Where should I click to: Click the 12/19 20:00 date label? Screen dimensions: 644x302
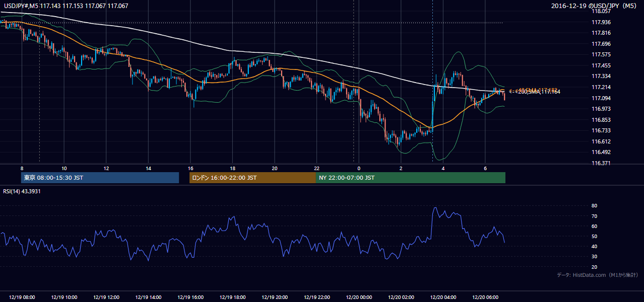pos(275,297)
